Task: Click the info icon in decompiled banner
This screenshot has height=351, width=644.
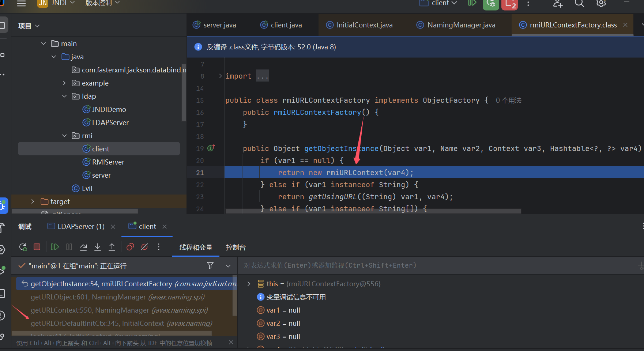Action: point(198,47)
